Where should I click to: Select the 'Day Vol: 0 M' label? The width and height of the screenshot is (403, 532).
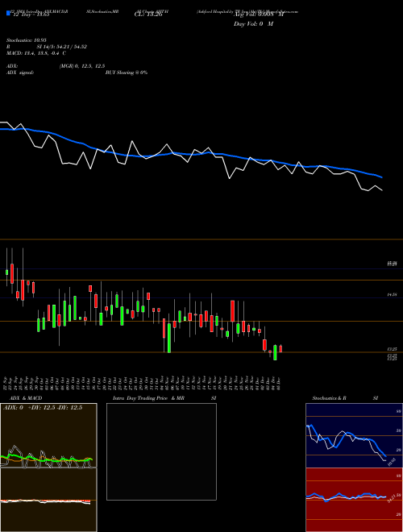click(x=253, y=23)
